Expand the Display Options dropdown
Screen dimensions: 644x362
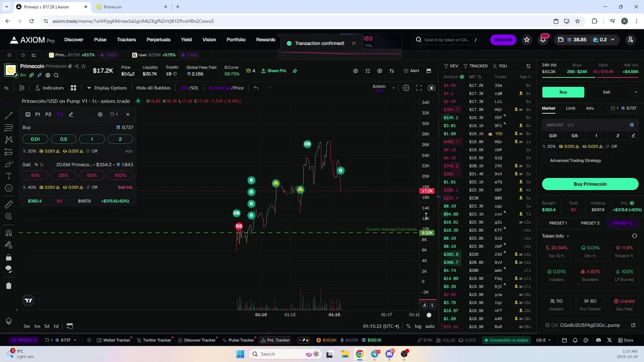pos(107,88)
